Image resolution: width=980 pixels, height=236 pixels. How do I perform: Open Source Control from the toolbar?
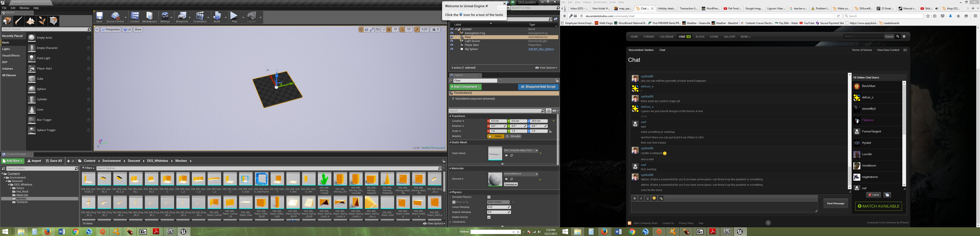(115, 17)
